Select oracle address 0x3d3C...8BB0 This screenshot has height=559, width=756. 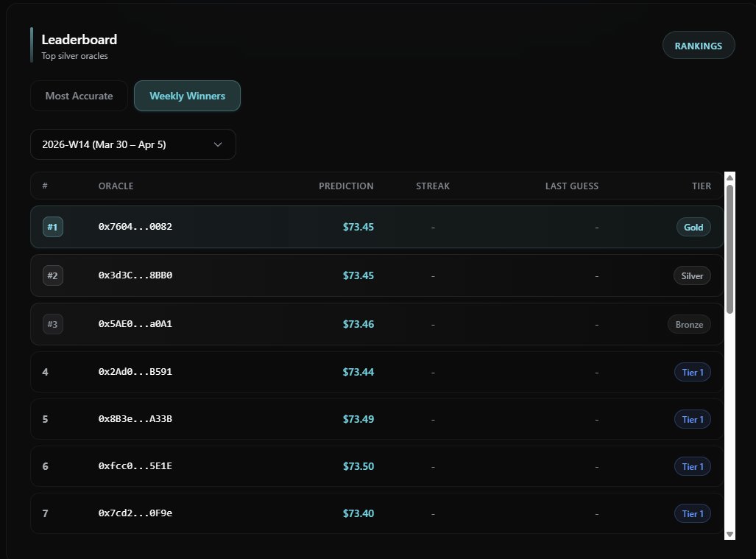(x=135, y=275)
